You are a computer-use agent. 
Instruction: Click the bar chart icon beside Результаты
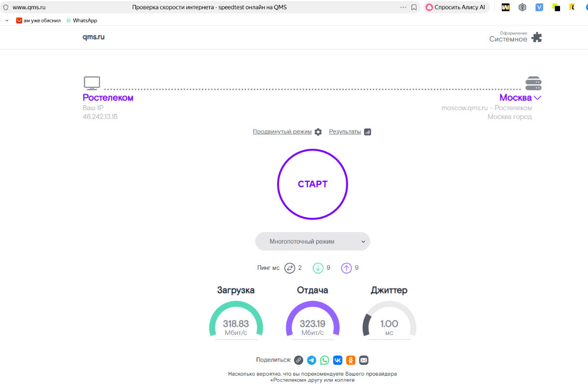[367, 132]
